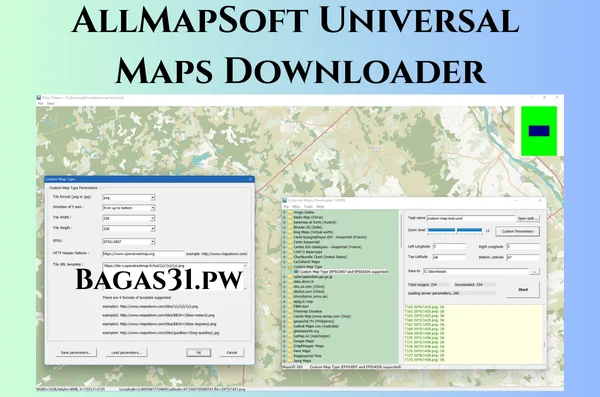Open the Tools menu in Universal Maps Downloader

click(x=308, y=207)
